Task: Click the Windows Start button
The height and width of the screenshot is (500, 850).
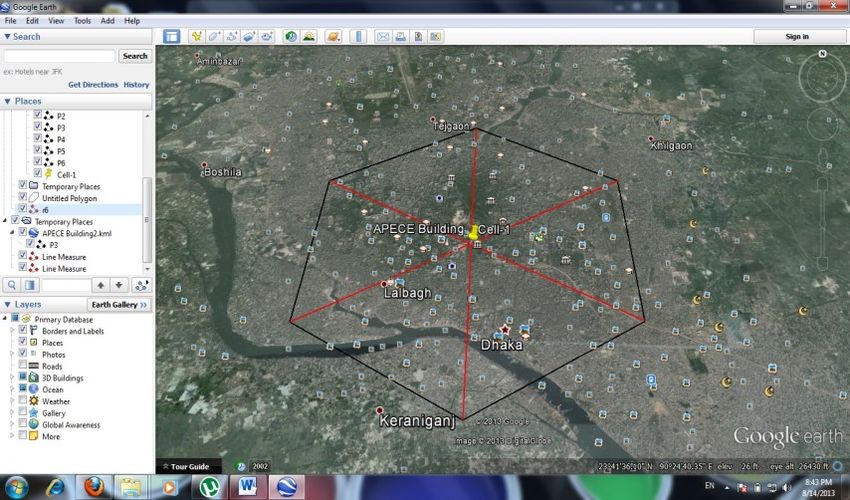Action: 16,486
